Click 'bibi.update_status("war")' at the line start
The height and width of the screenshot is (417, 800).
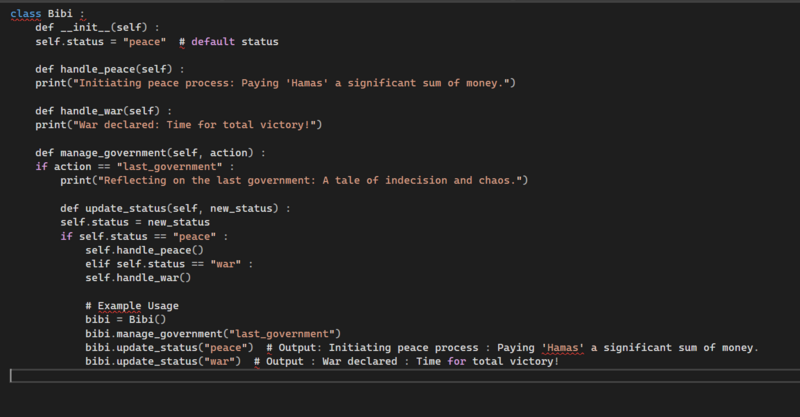[x=163, y=362]
